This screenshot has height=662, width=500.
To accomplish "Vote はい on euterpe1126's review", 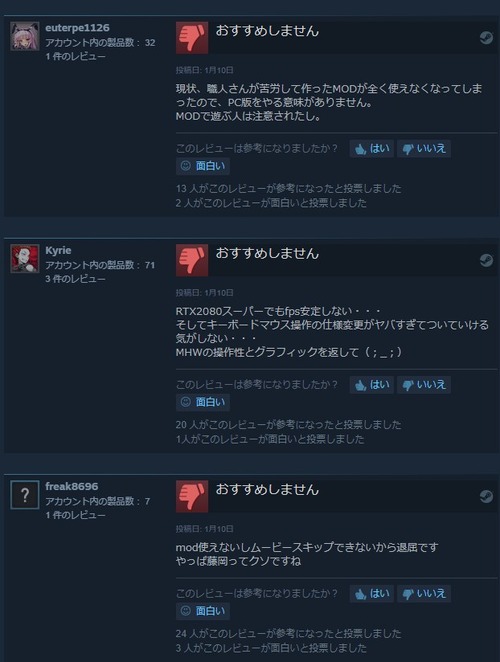I will 372,149.
